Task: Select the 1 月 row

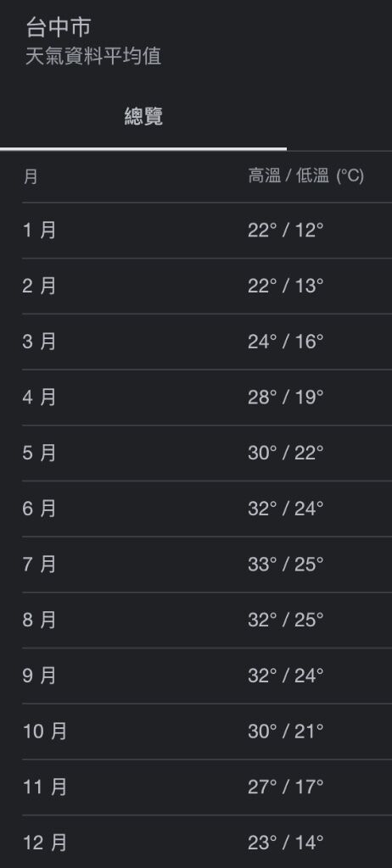Action: [x=207, y=231]
